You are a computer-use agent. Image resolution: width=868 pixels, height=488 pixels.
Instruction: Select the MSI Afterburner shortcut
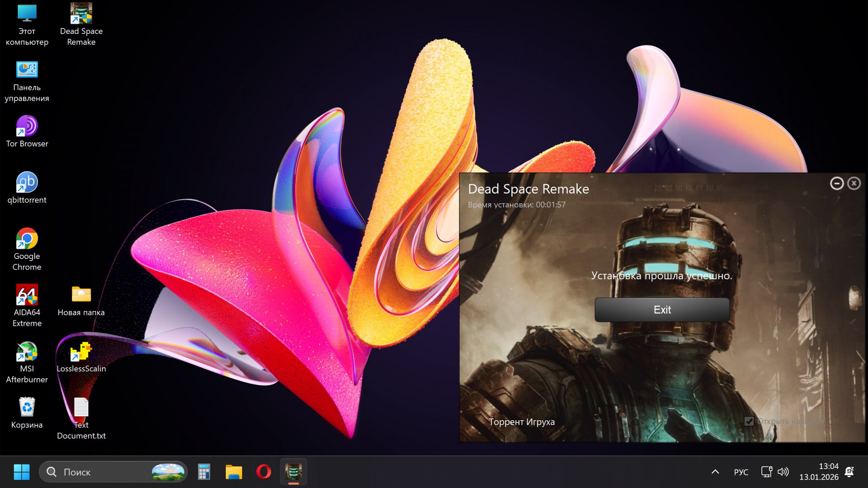(27, 352)
